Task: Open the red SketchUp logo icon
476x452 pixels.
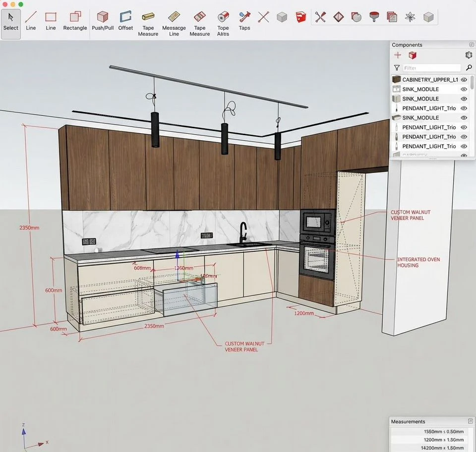Action: click(x=301, y=17)
